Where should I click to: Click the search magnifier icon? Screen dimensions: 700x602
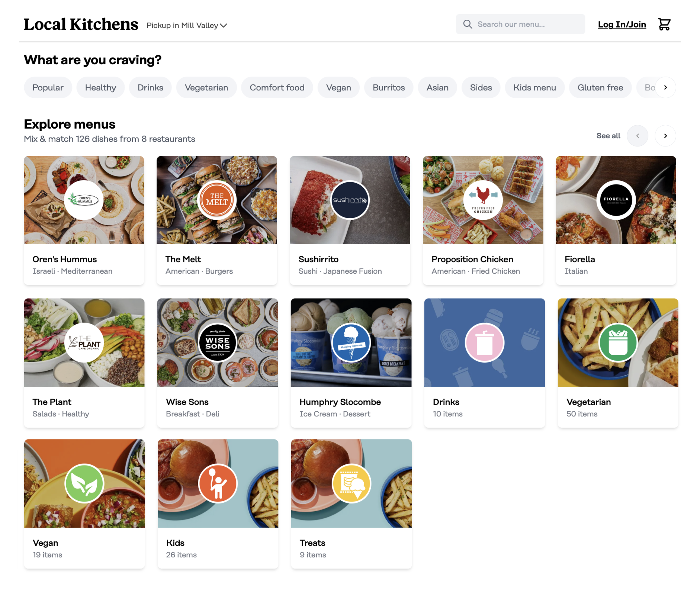pyautogui.click(x=467, y=25)
